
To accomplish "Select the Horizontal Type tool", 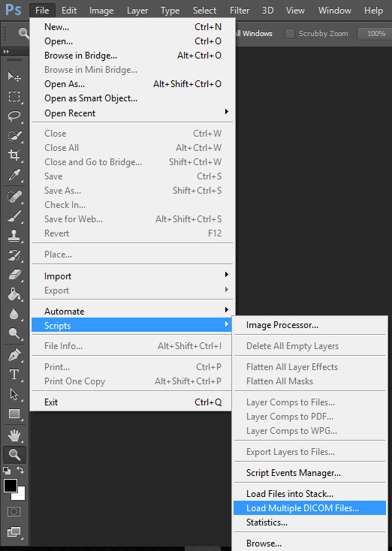I will point(14,375).
